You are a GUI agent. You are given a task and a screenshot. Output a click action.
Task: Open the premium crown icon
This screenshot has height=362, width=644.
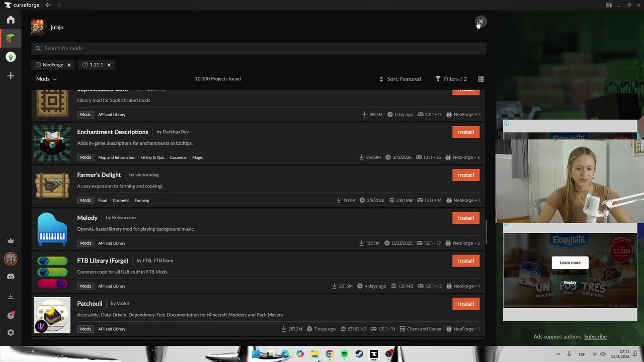(x=11, y=241)
